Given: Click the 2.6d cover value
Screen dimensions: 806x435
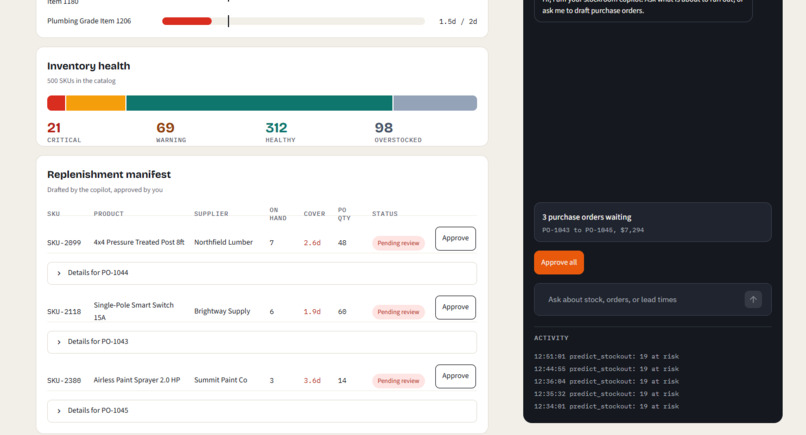Looking at the screenshot, I should pyautogui.click(x=312, y=243).
